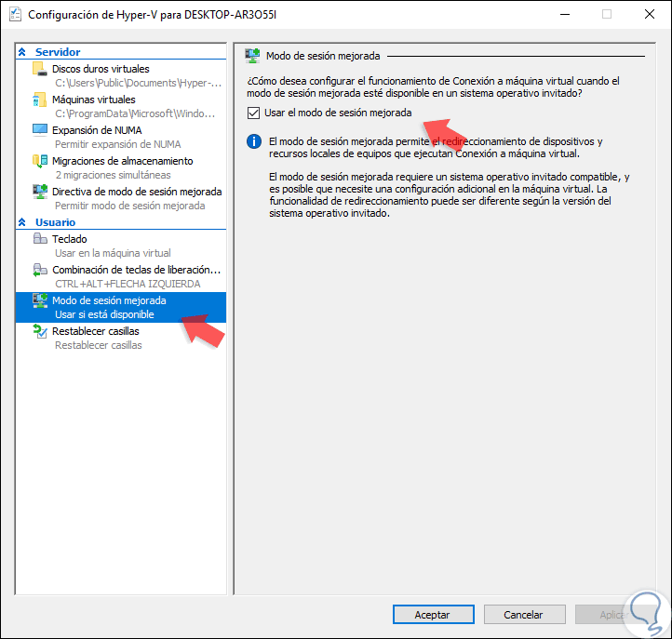This screenshot has width=672, height=639.
Task: Click the C:\ProgramData\Microsoft\Windo… path
Action: click(x=135, y=113)
